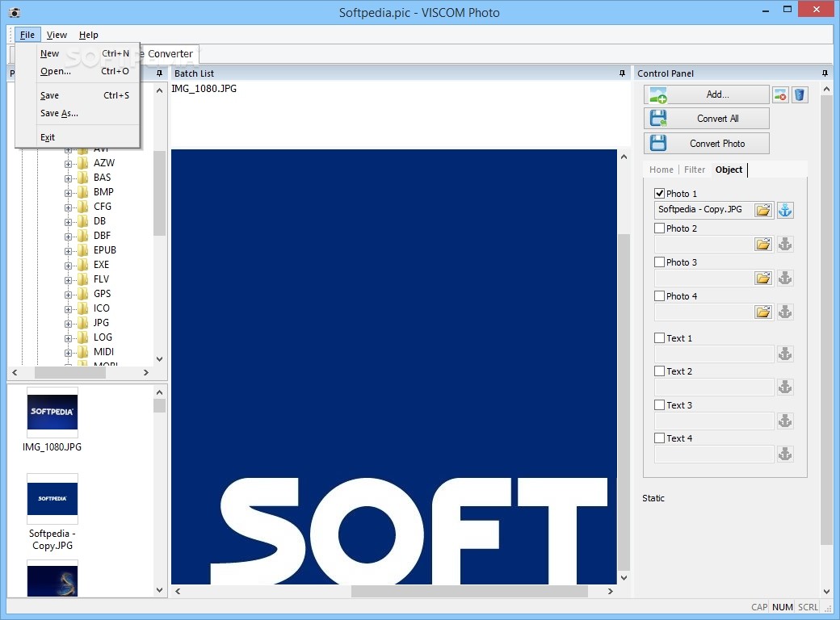Open folder browse icon for Photo 1
The width and height of the screenshot is (840, 620).
[x=763, y=210]
